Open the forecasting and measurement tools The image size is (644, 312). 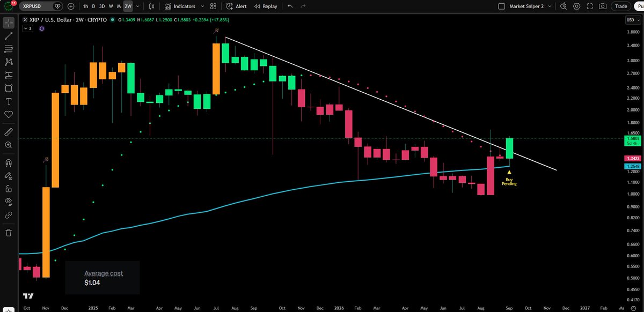[9, 75]
